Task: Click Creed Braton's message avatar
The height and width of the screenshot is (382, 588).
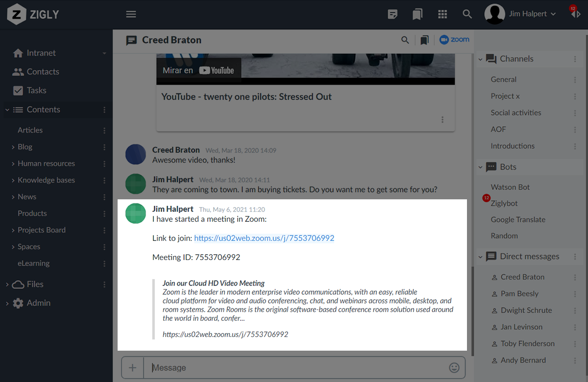Action: 136,154
